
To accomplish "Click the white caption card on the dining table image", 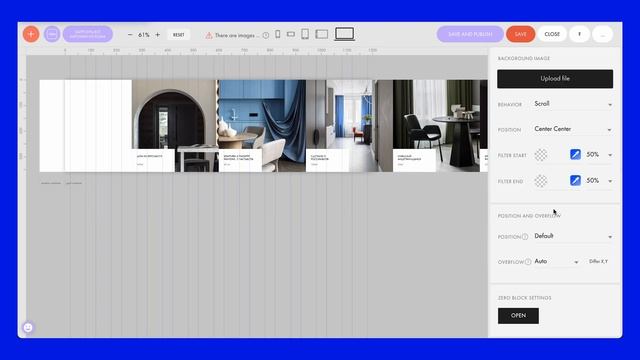I will (414, 160).
